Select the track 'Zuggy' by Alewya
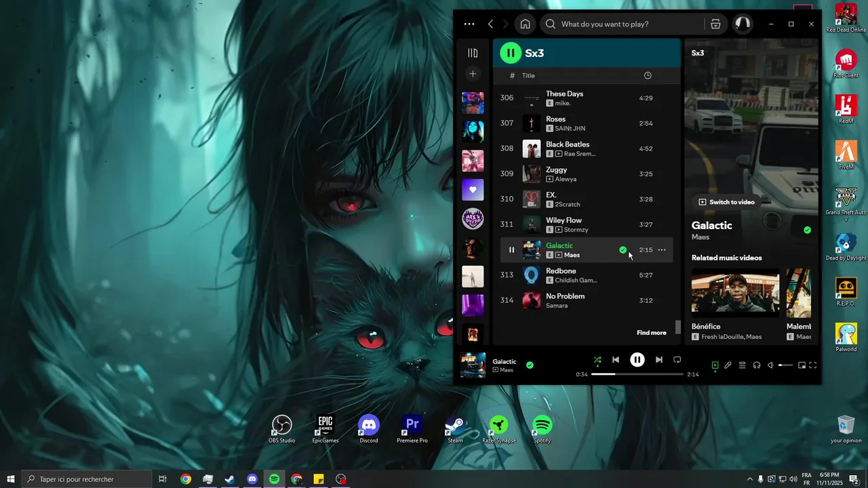This screenshot has height=488, width=868. (x=587, y=174)
